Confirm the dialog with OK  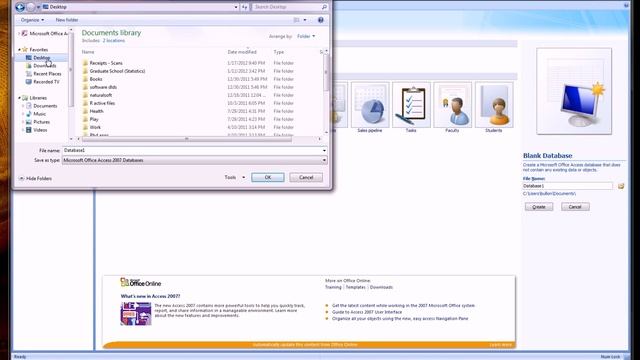[268, 177]
